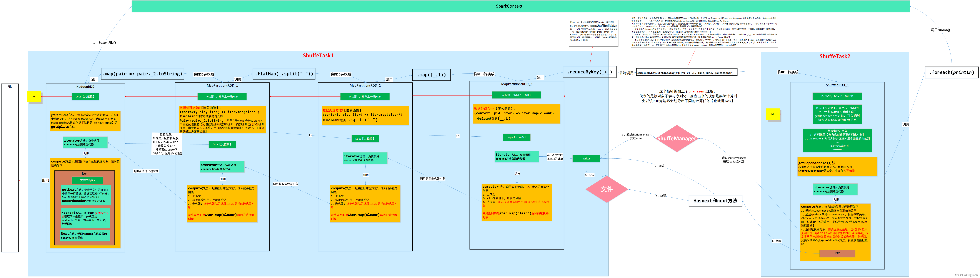Click the ShuffledRDD_1 label
Viewport: 980px width, 278px height.
click(x=837, y=85)
